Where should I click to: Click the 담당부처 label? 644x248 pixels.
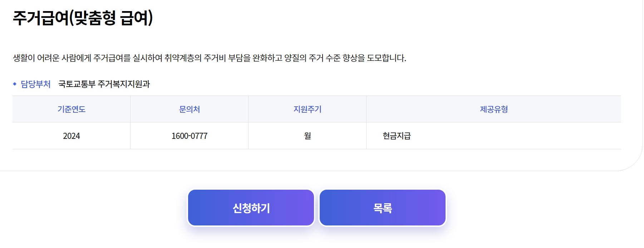[36, 84]
